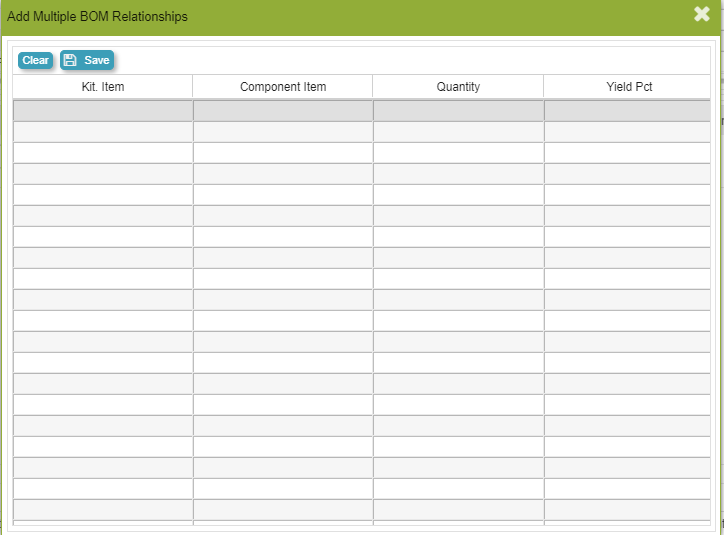Select third row Quantity cell

click(x=458, y=153)
